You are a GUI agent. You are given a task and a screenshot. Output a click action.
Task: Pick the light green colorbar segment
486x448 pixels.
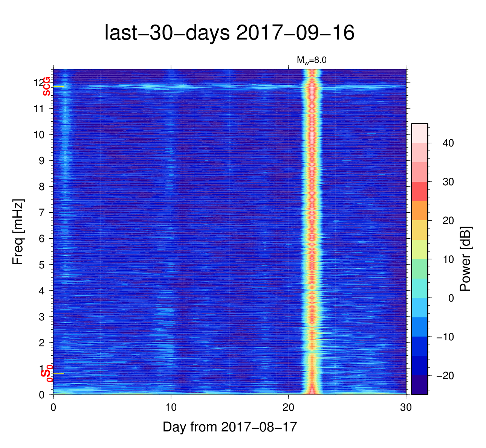(x=419, y=269)
